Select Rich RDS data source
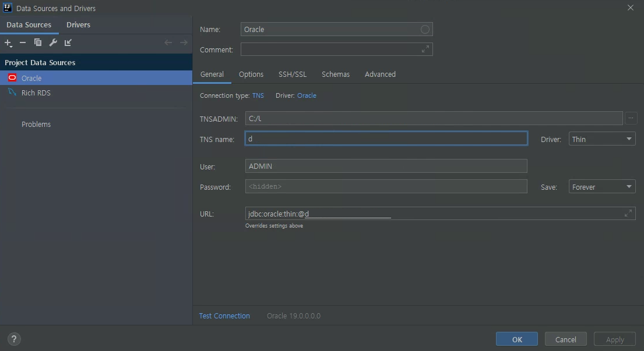 click(96, 93)
